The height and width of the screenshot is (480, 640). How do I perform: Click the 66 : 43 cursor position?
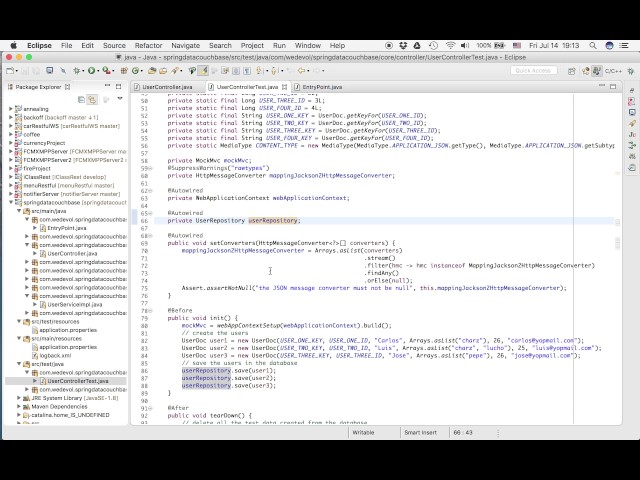pos(463,432)
